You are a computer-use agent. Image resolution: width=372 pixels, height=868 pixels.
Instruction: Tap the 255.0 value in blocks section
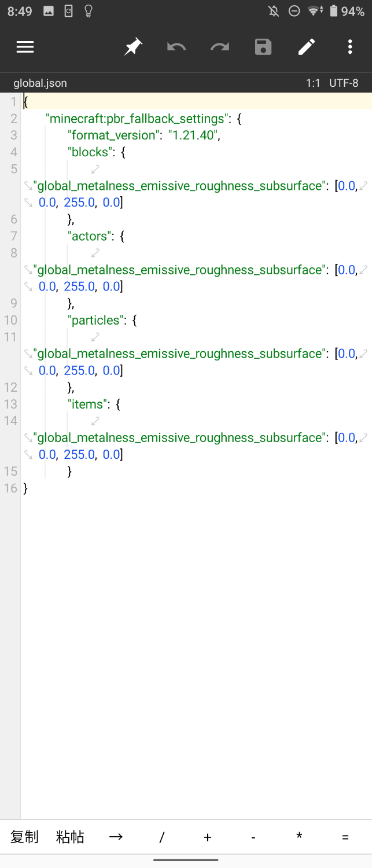(80, 203)
